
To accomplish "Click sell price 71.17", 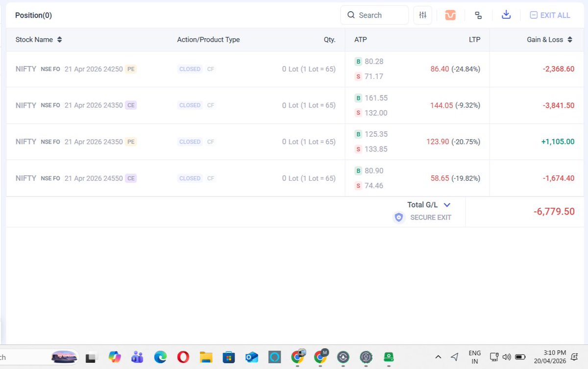I will tap(374, 76).
